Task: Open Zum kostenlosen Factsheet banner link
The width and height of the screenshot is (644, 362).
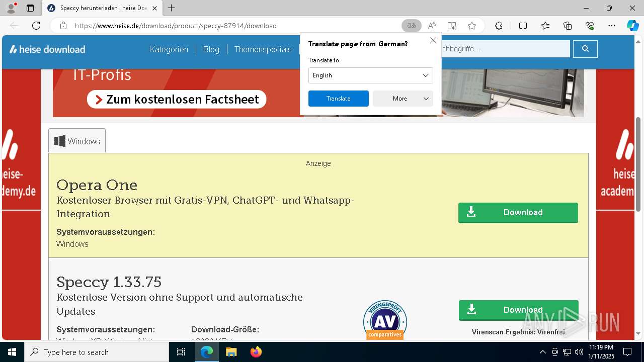Action: [177, 99]
